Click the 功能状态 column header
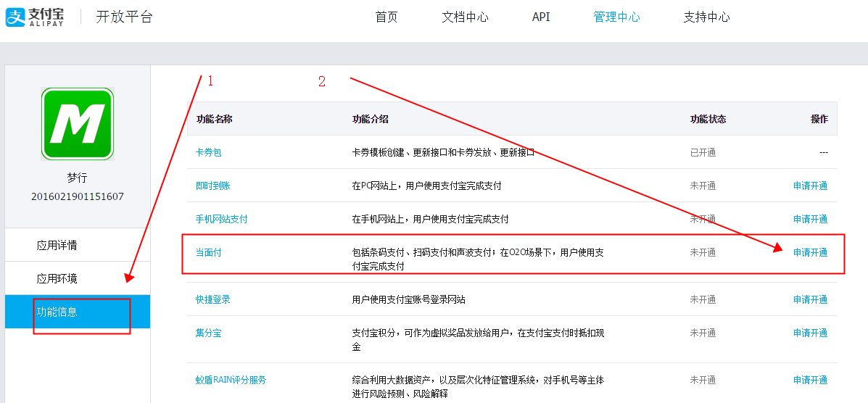Screen dimensions: 868x403 708,119
